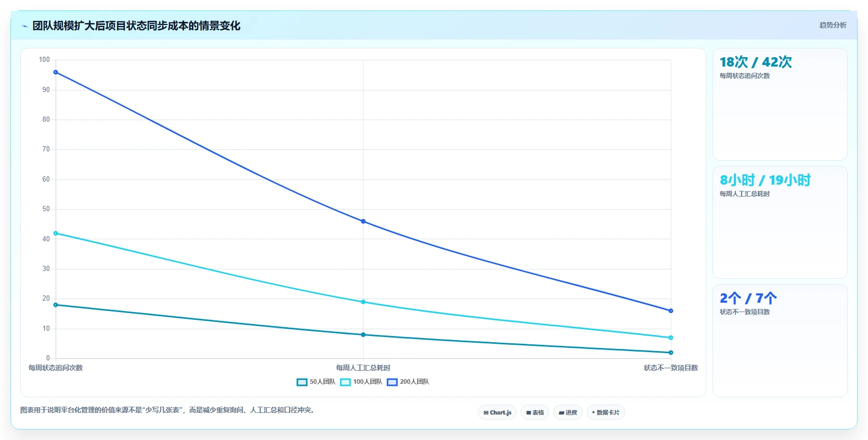Click the 200人团队 point at 状态不一致项目数

coord(671,311)
